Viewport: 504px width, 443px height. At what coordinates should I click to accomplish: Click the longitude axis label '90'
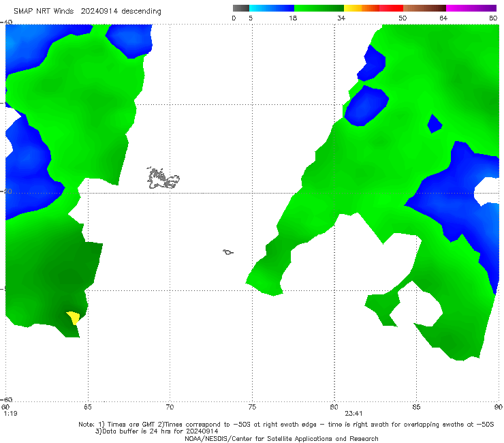tap(499, 407)
